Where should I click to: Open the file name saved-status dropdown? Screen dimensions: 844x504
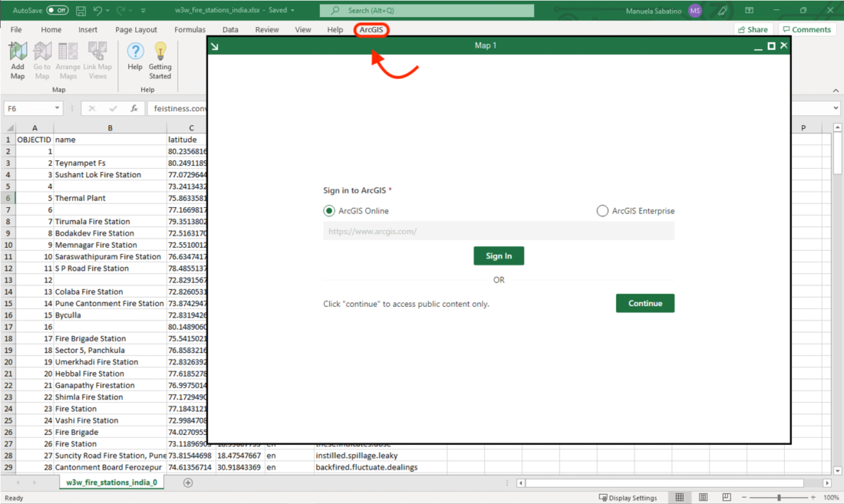(x=293, y=10)
